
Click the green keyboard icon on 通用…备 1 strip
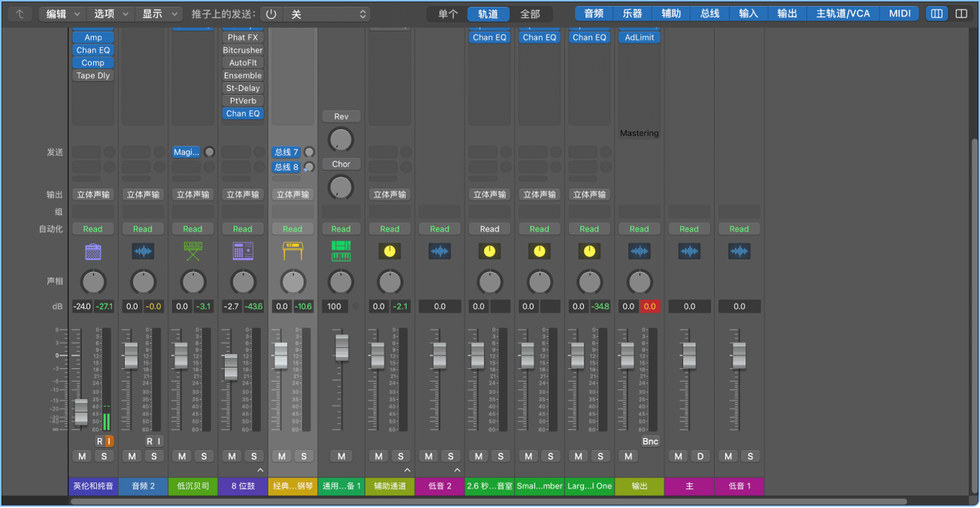[x=341, y=251]
